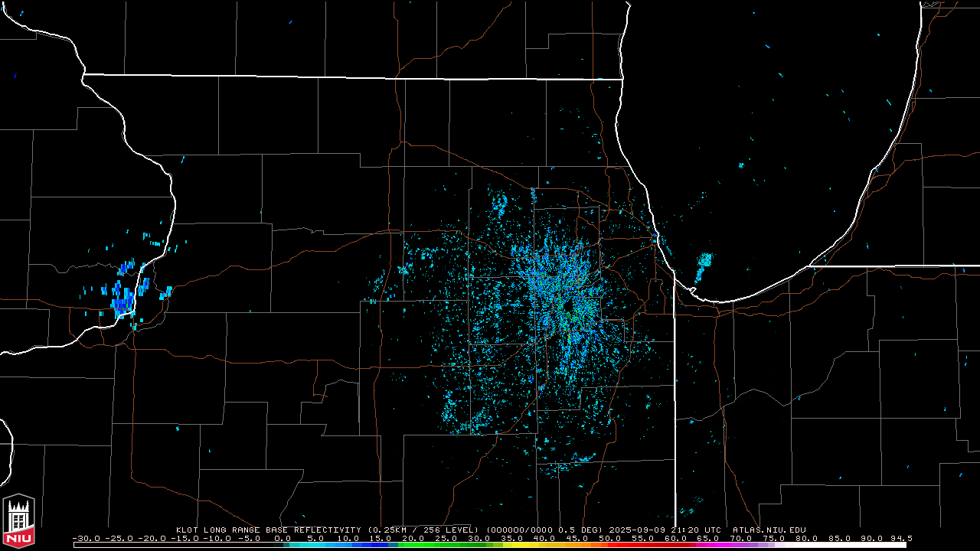Screen dimensions: 980x551
Task: Click the 0.25KM / 256 LEVEL text
Action: (423, 530)
